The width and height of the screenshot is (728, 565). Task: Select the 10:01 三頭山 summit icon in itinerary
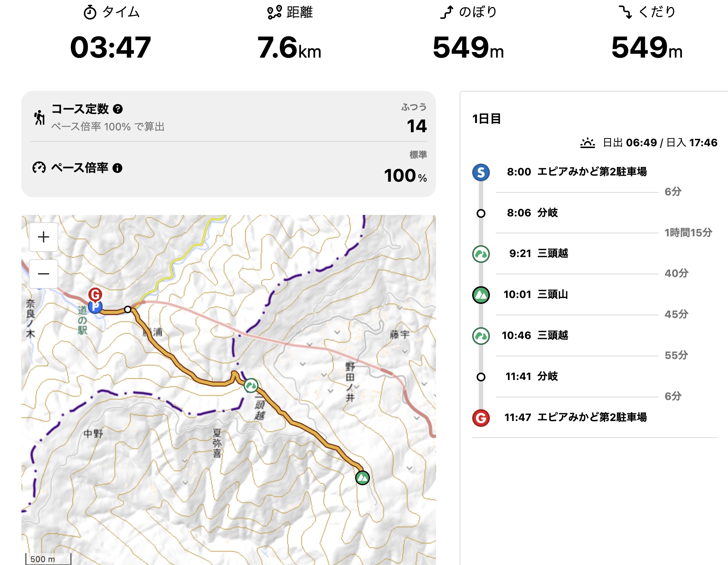[481, 295]
